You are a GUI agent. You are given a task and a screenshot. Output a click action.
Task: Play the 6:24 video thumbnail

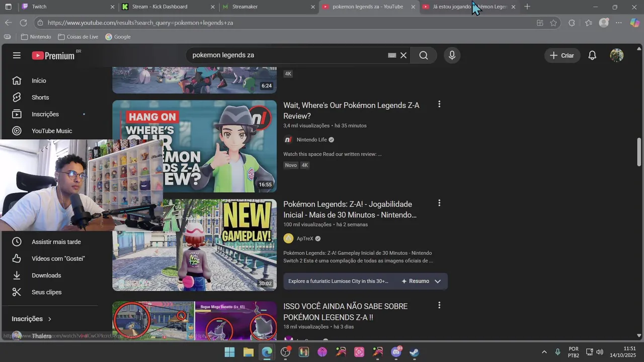[194, 80]
